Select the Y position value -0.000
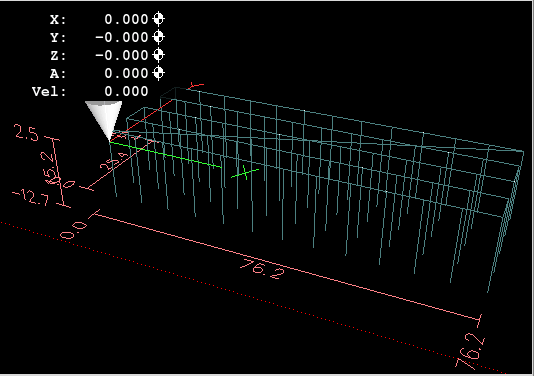This screenshot has width=534, height=376. (122, 37)
